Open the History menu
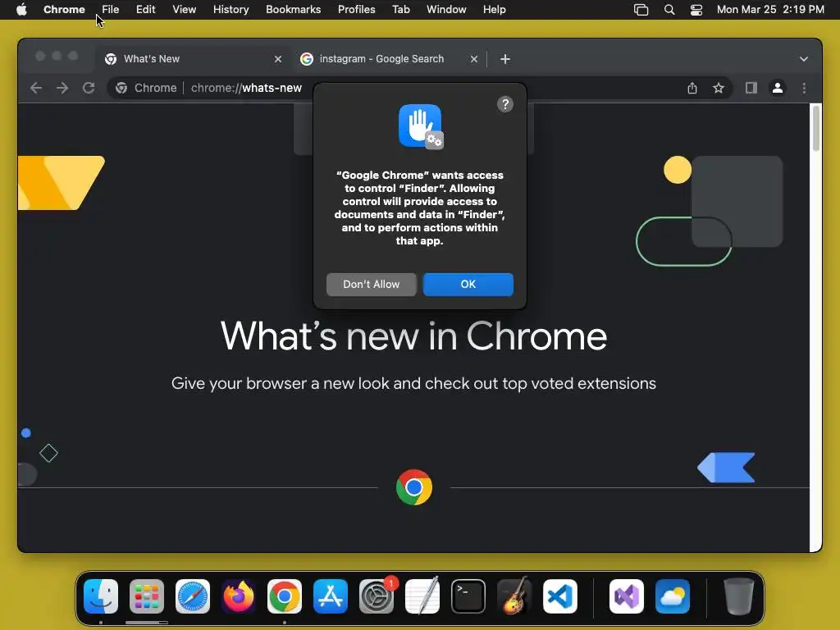The height and width of the screenshot is (630, 840). pos(231,10)
